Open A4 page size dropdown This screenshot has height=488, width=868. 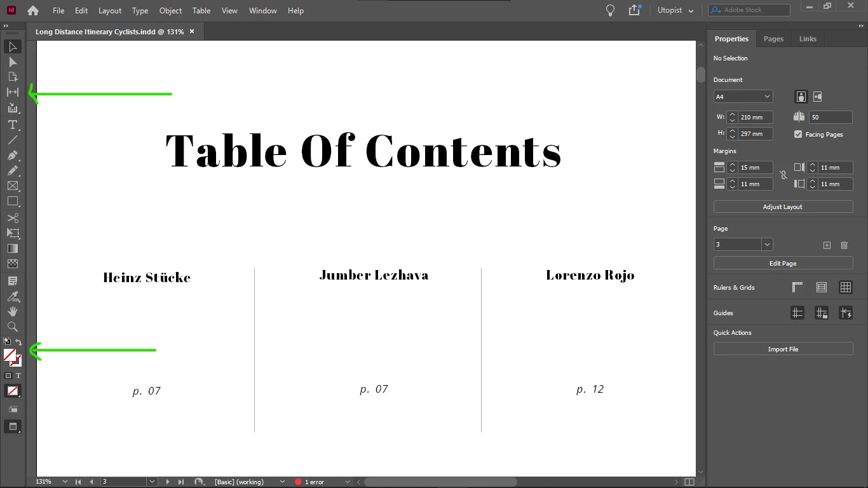coord(743,97)
